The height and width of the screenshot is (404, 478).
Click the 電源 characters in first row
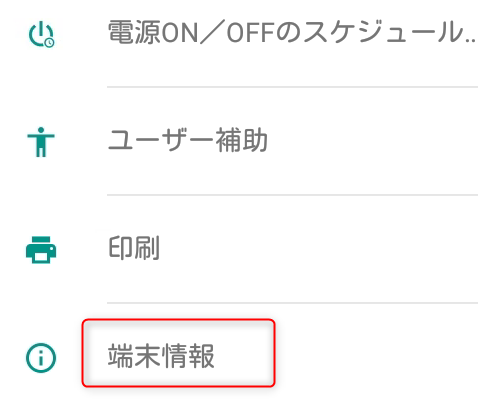pyautogui.click(x=134, y=33)
